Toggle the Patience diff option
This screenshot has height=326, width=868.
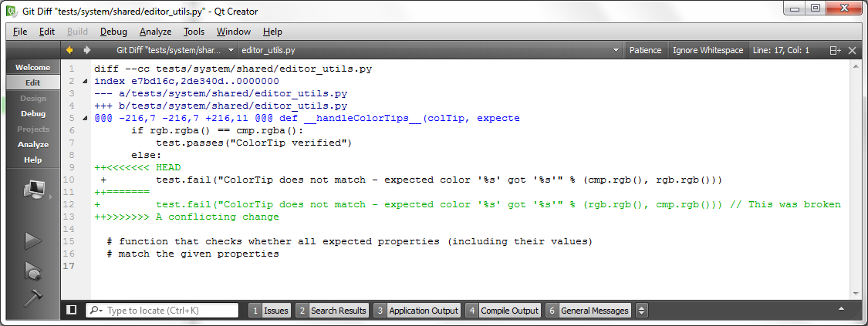pyautogui.click(x=645, y=50)
